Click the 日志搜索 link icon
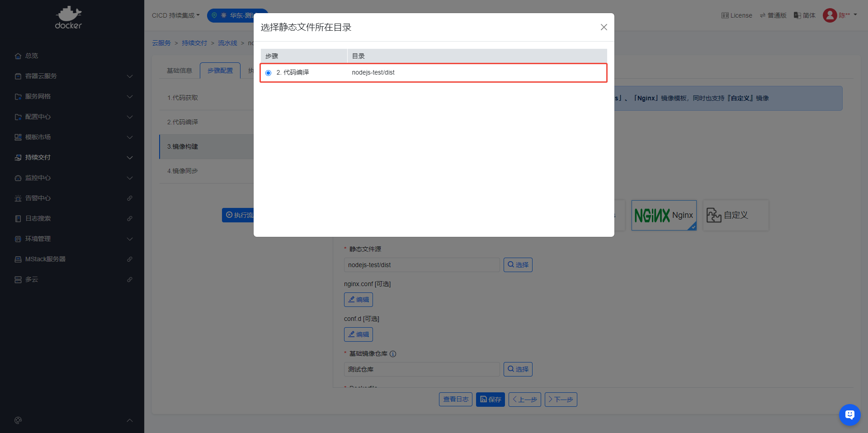 click(x=130, y=218)
